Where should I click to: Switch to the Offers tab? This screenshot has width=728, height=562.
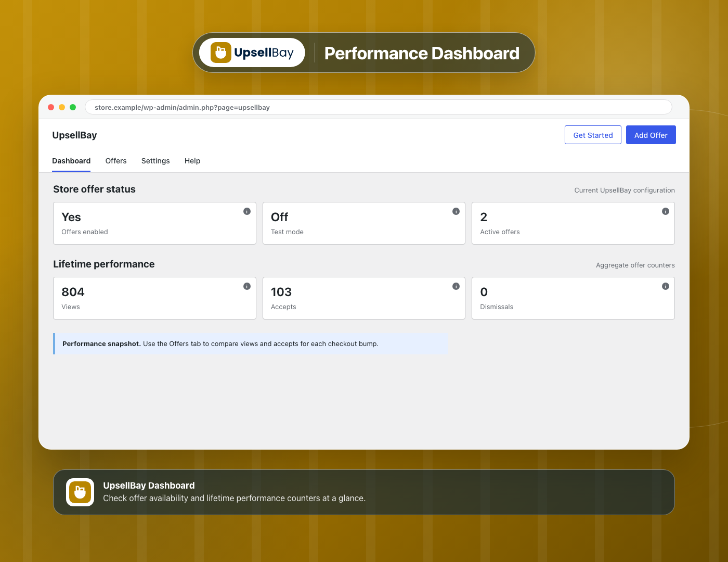(x=116, y=161)
